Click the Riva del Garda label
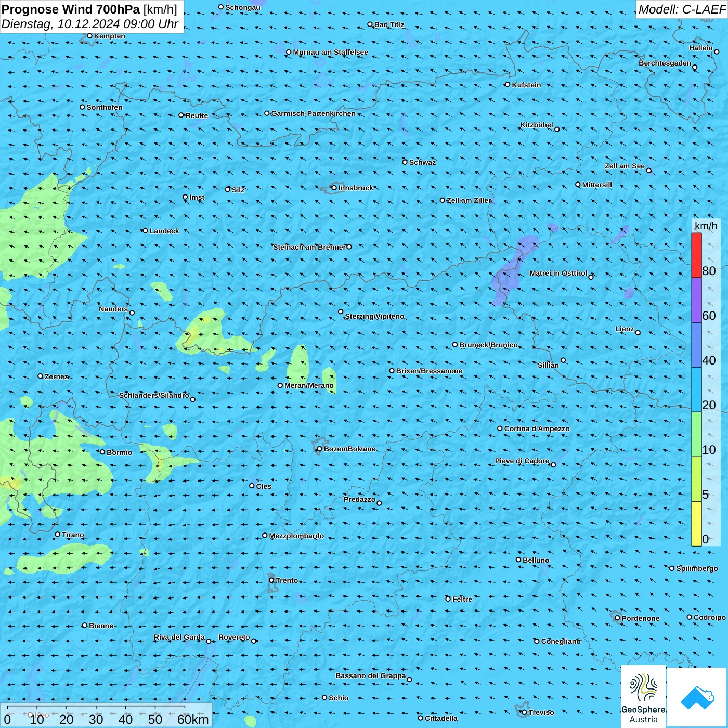 tap(179, 637)
